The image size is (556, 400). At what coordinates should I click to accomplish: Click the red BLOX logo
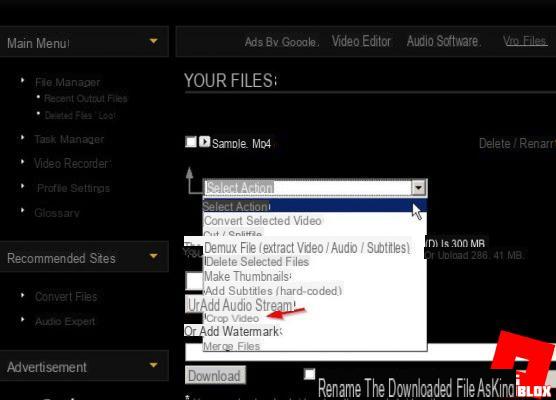click(x=525, y=365)
